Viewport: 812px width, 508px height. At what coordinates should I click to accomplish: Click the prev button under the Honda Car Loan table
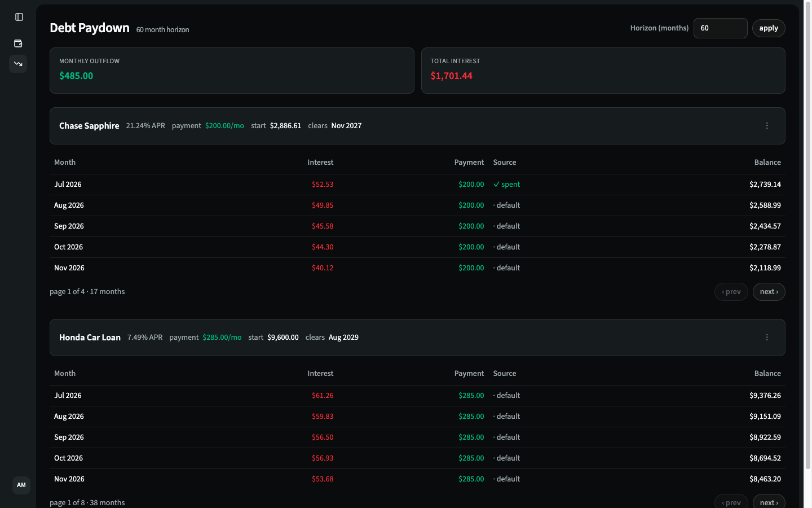(x=731, y=502)
